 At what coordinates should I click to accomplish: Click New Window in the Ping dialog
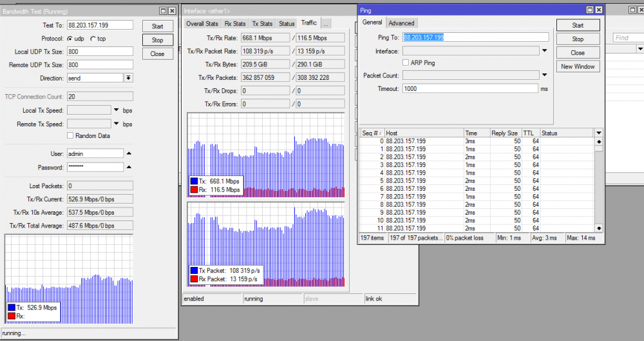[x=578, y=66]
